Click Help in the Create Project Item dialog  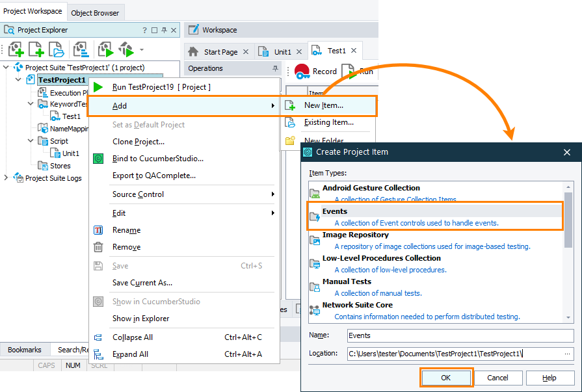click(x=549, y=377)
